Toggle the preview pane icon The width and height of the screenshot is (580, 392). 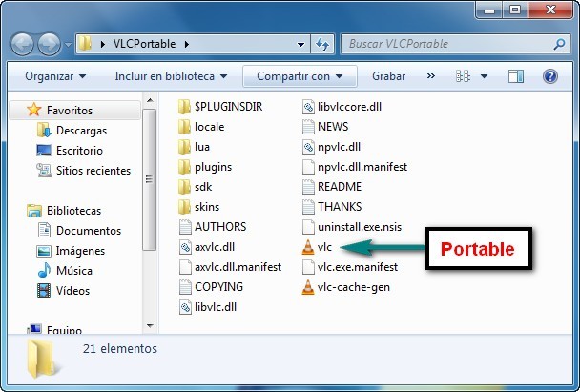point(516,76)
